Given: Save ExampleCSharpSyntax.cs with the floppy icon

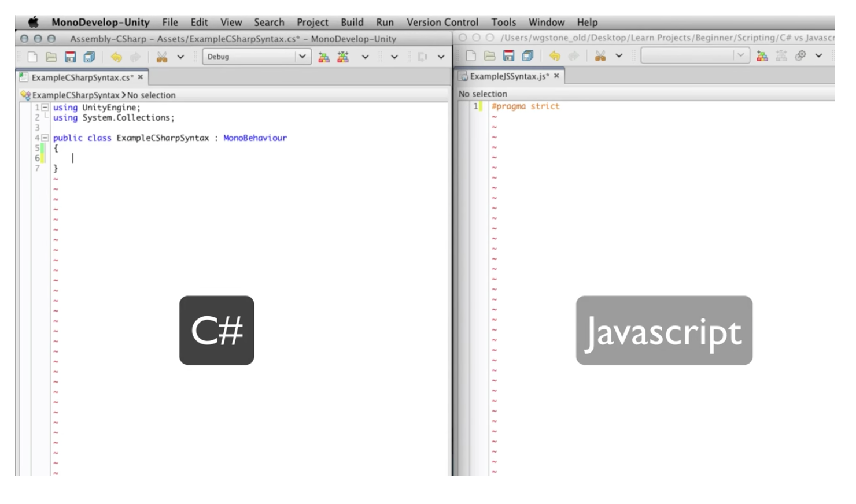Looking at the screenshot, I should [71, 57].
